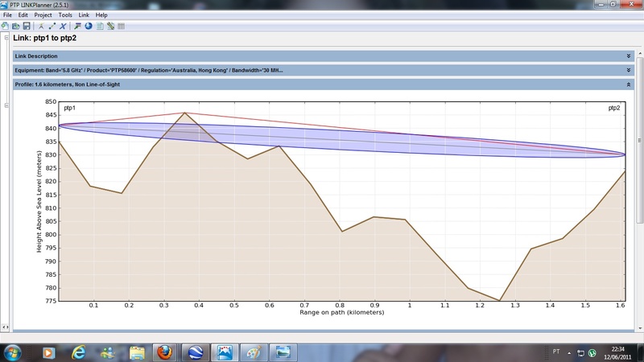Click the terrain peak near 0.35 km
The image size is (644, 362).
184,113
